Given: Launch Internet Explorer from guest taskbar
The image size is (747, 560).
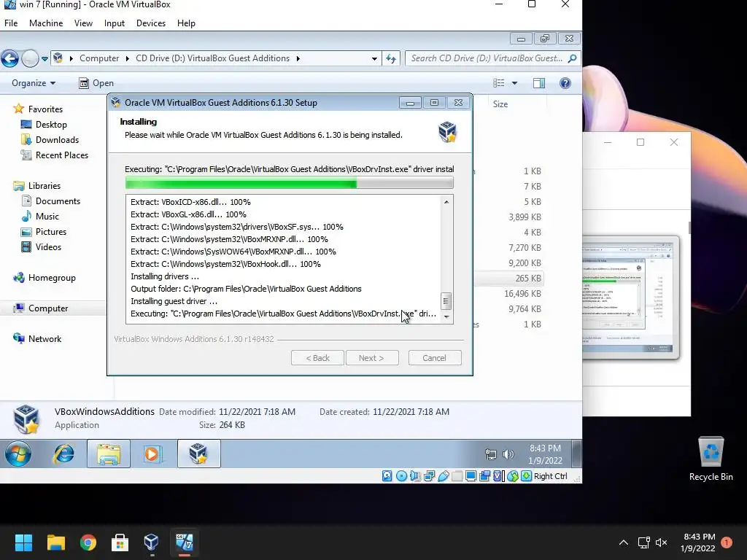Looking at the screenshot, I should pyautogui.click(x=64, y=454).
